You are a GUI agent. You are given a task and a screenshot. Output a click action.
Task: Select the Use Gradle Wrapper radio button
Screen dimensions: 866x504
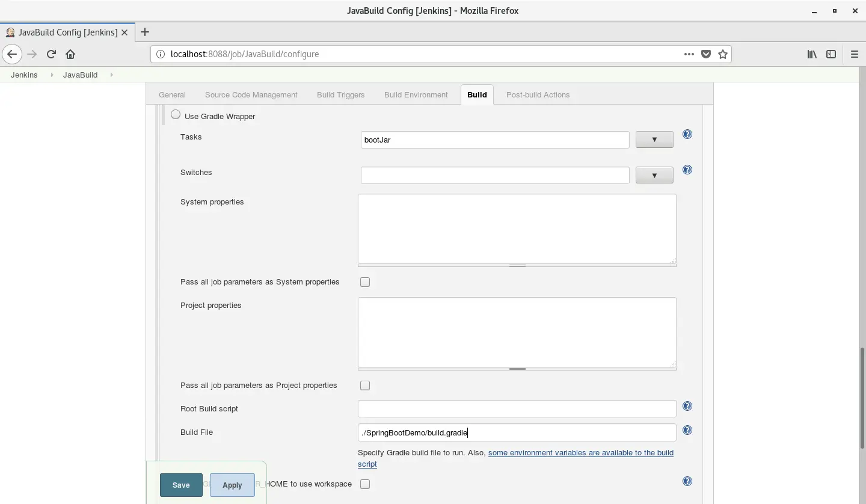(176, 114)
